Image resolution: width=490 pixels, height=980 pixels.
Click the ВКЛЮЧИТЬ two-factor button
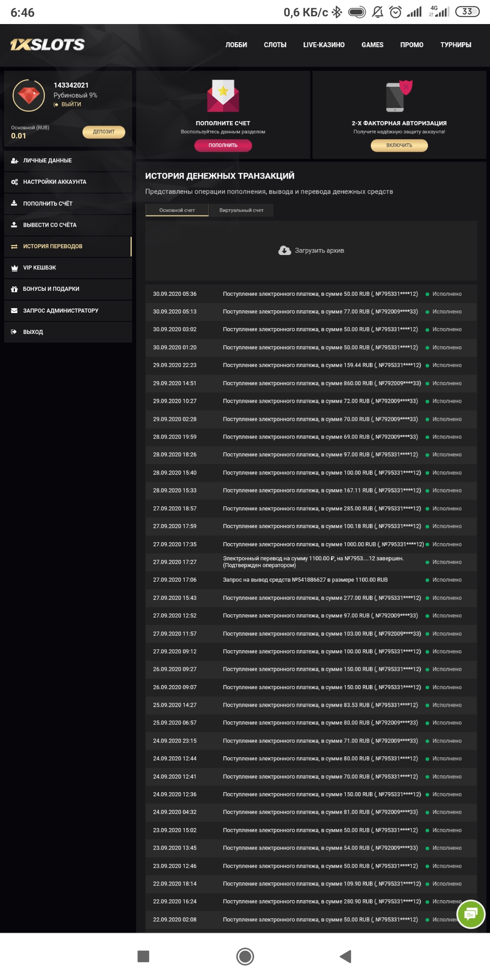[399, 145]
